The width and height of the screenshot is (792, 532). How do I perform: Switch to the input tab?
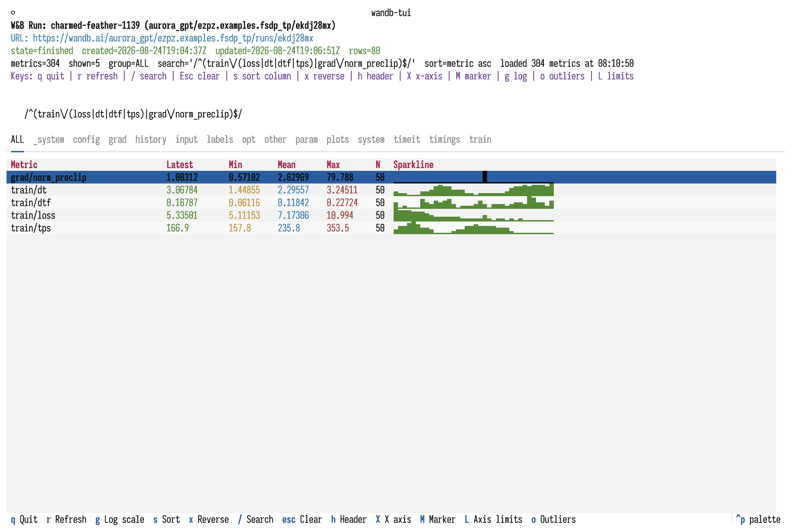tap(187, 139)
